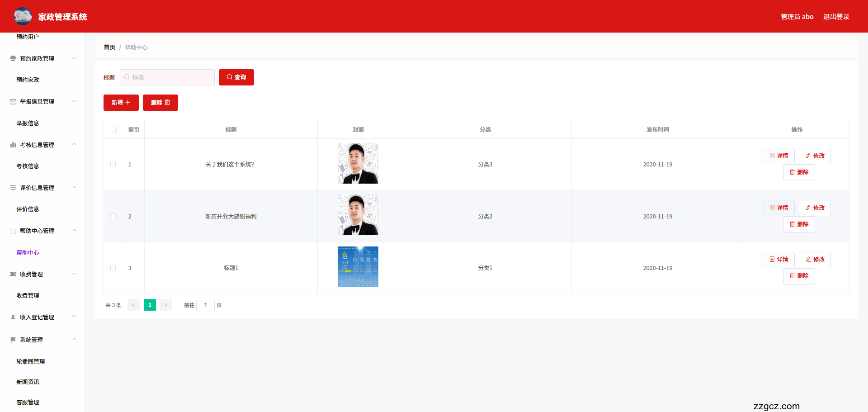Click the user icon beside 收入登记管理
This screenshot has width=868, height=412.
tap(13, 317)
